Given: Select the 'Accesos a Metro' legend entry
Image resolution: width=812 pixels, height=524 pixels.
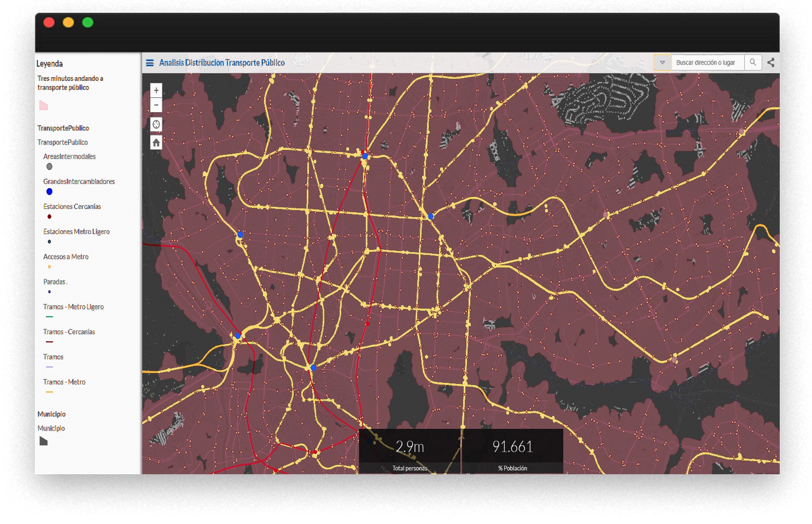Looking at the screenshot, I should (66, 257).
